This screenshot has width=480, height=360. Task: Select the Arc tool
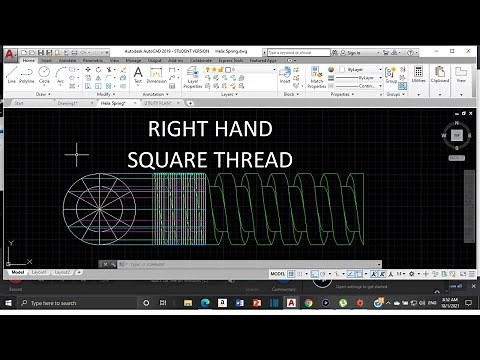(x=60, y=75)
